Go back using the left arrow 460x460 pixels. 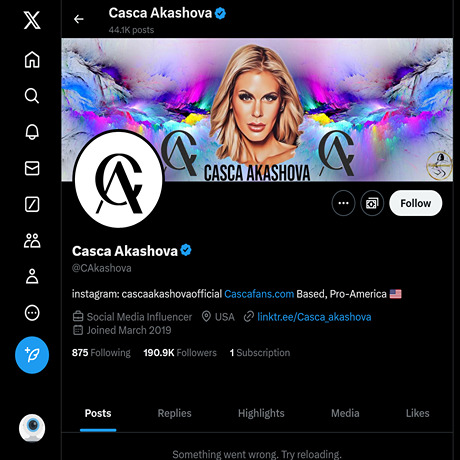[x=79, y=19]
